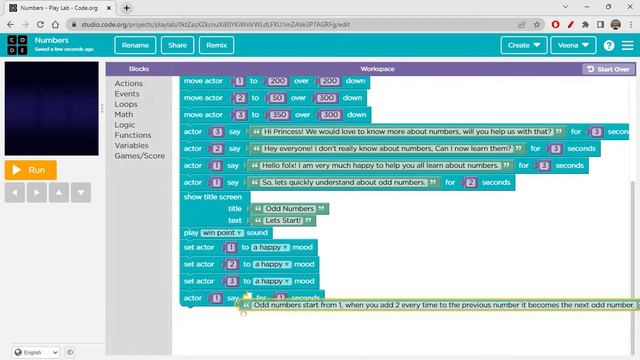Click the game preview canvas
The height and width of the screenshot is (360, 640).
(51, 109)
